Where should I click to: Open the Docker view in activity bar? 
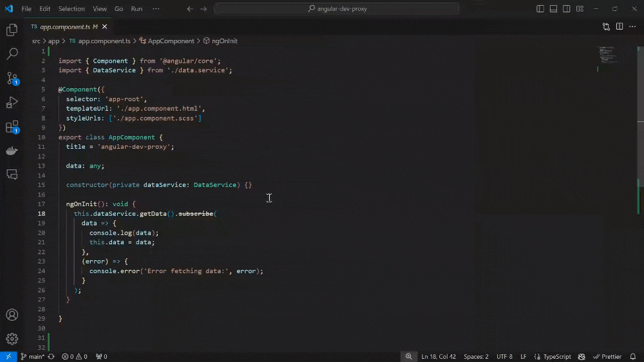click(x=12, y=151)
